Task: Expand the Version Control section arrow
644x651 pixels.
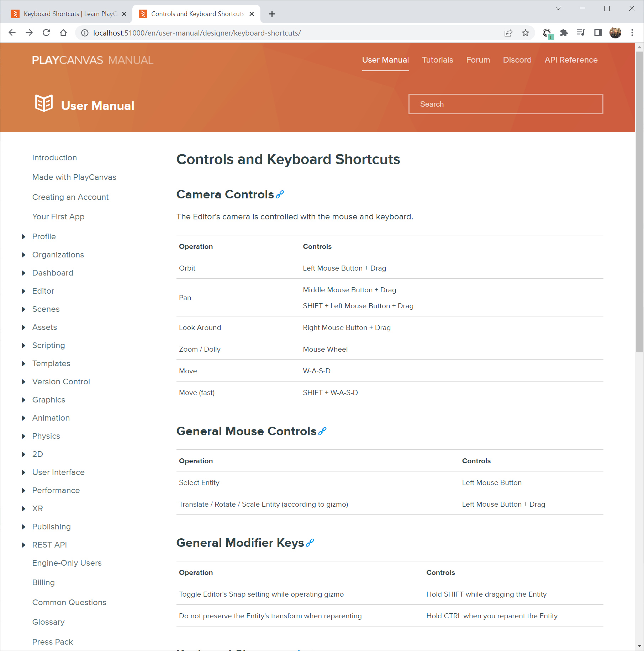Action: coord(23,381)
